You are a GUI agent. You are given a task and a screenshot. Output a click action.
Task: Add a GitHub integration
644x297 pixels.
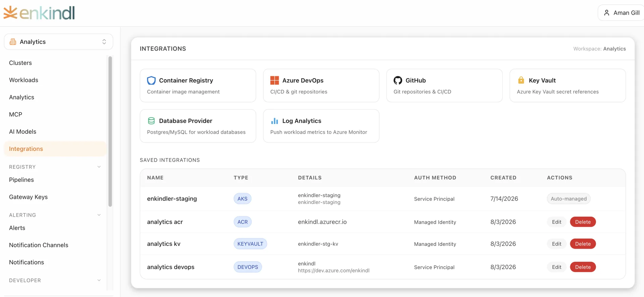coord(444,86)
